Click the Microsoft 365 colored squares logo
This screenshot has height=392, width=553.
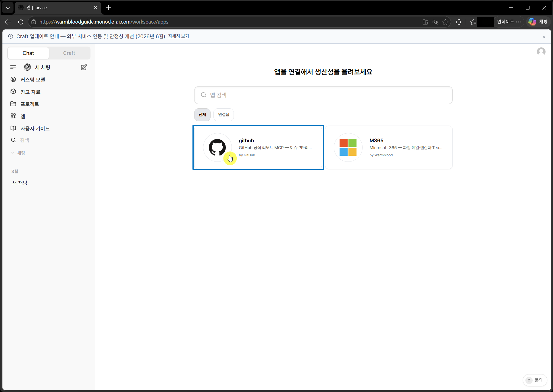(348, 147)
